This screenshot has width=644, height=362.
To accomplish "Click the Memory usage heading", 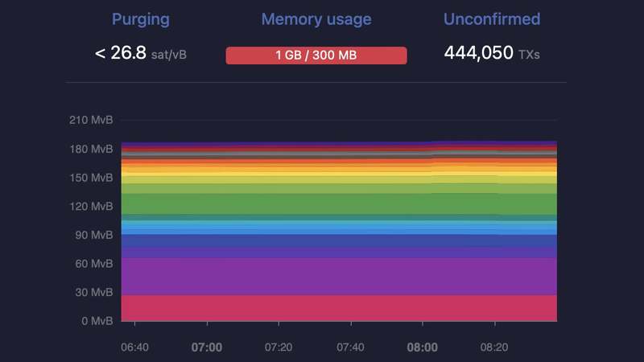I will point(316,19).
